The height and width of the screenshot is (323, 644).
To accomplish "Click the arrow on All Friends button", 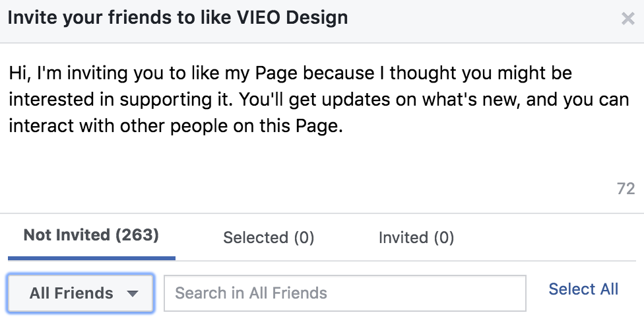I will pyautogui.click(x=132, y=293).
